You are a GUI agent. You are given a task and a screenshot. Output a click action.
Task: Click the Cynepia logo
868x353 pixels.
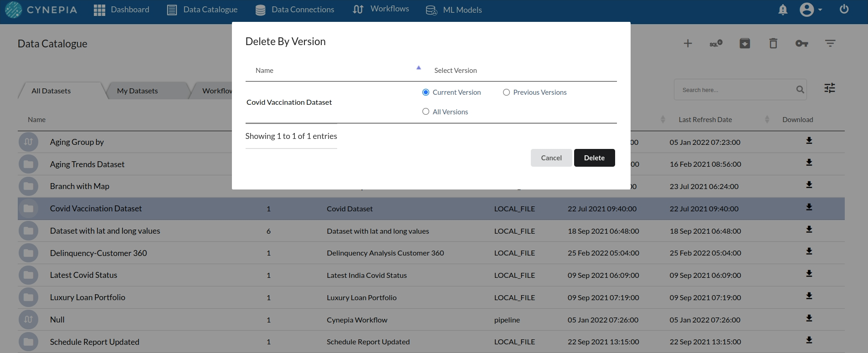[x=41, y=10]
